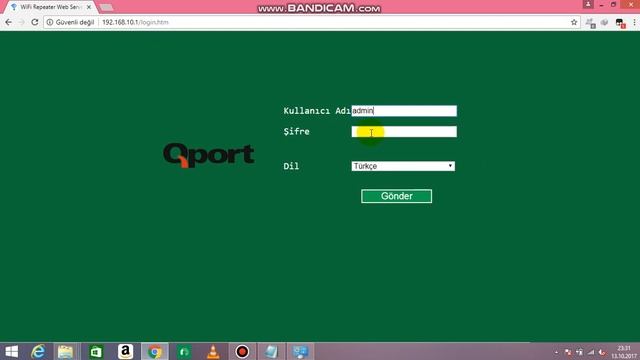Switch to Chrome on the taskbar

click(155, 351)
